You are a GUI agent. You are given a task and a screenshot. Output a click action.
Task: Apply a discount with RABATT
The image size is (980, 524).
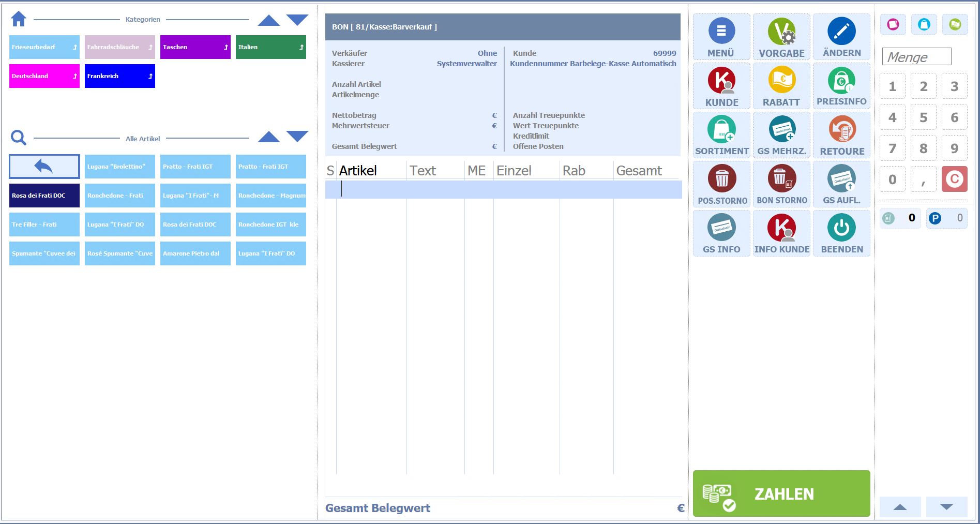pyautogui.click(x=781, y=86)
